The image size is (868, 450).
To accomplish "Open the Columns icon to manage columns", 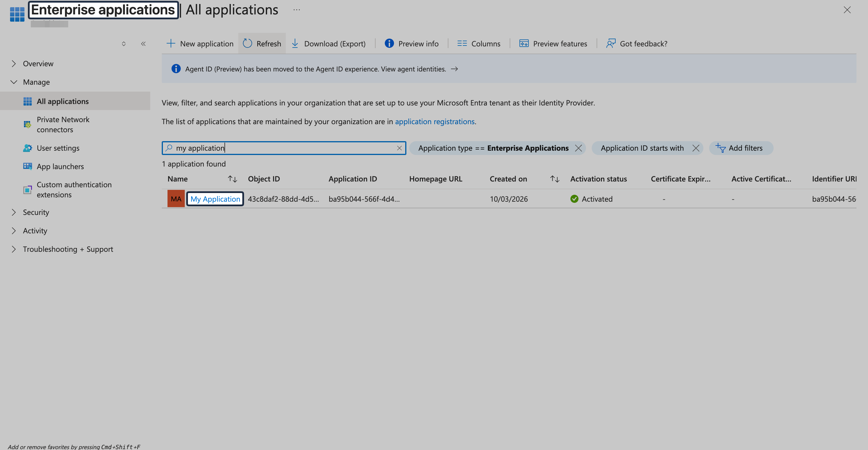I will pos(462,44).
